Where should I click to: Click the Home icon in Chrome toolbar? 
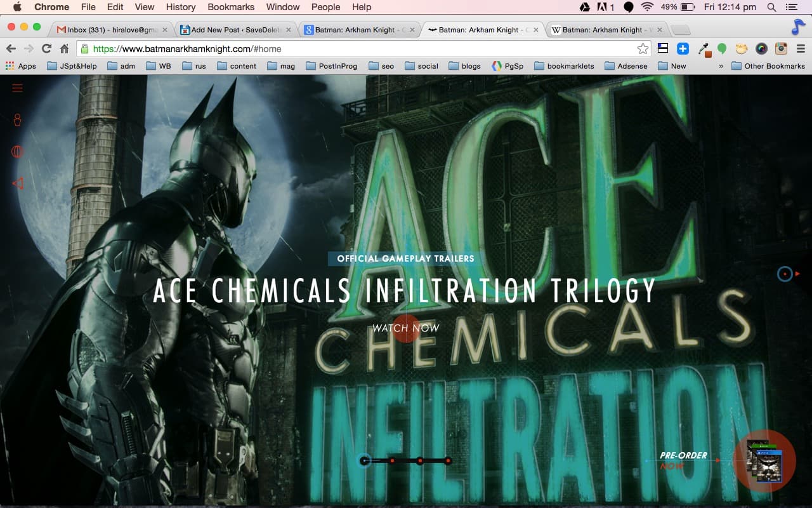(x=64, y=49)
